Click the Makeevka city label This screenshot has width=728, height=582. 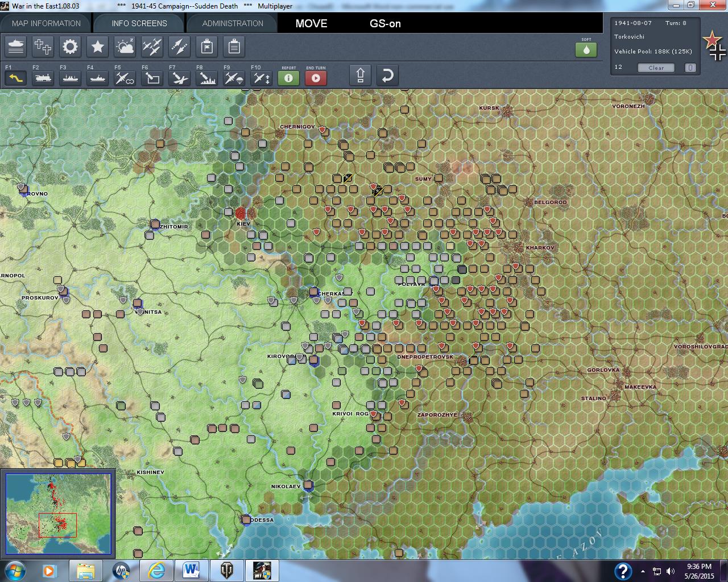[640, 387]
